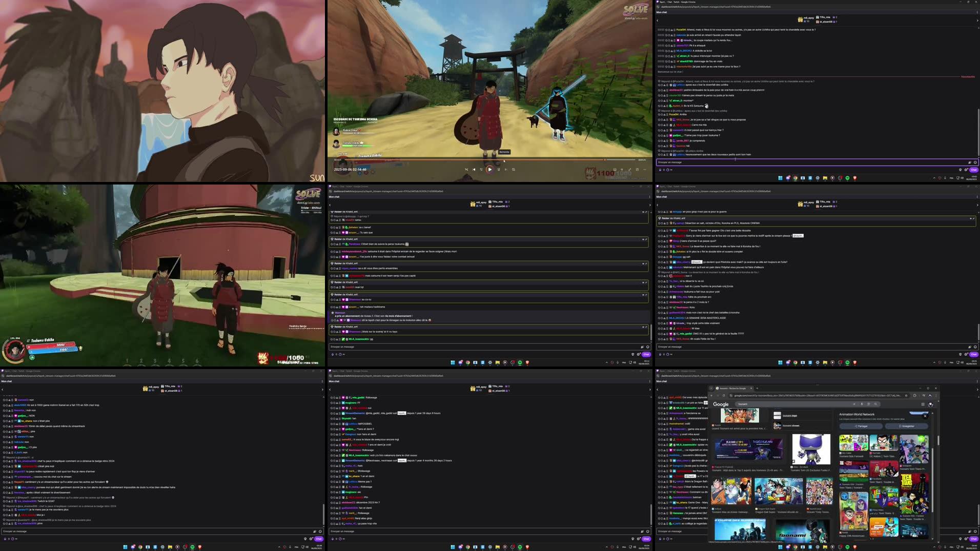
Task: Reload the Google search page
Action: tap(724, 396)
